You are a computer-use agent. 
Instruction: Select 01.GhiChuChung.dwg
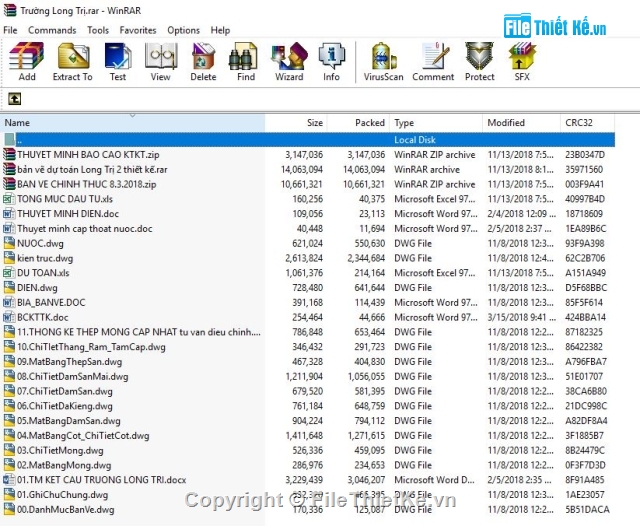[63, 495]
